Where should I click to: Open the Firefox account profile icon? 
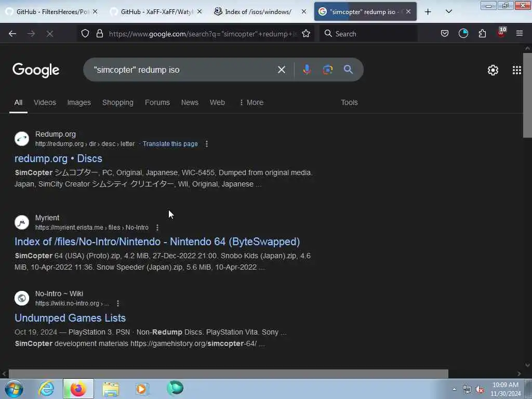(463, 33)
